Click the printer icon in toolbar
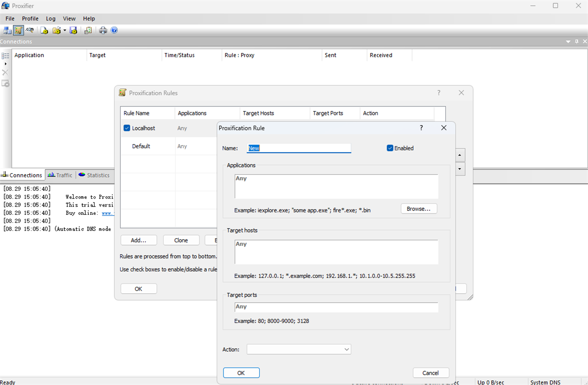 click(x=103, y=30)
